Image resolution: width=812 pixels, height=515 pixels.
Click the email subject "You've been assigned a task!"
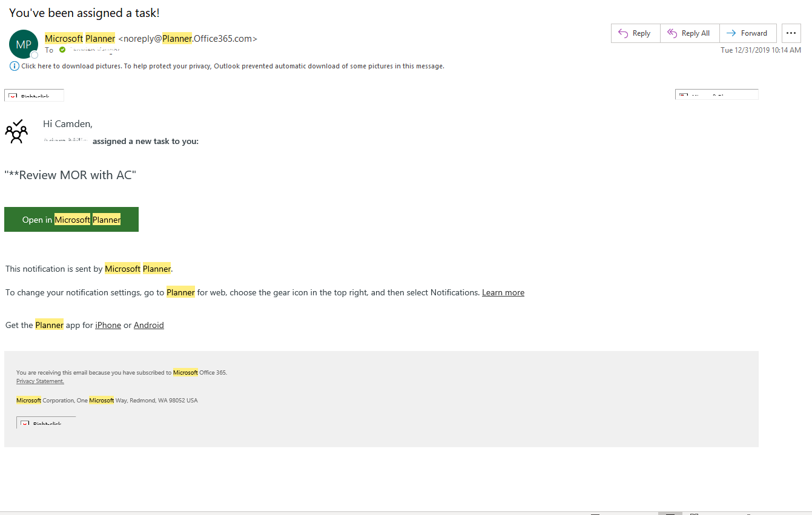pos(84,12)
